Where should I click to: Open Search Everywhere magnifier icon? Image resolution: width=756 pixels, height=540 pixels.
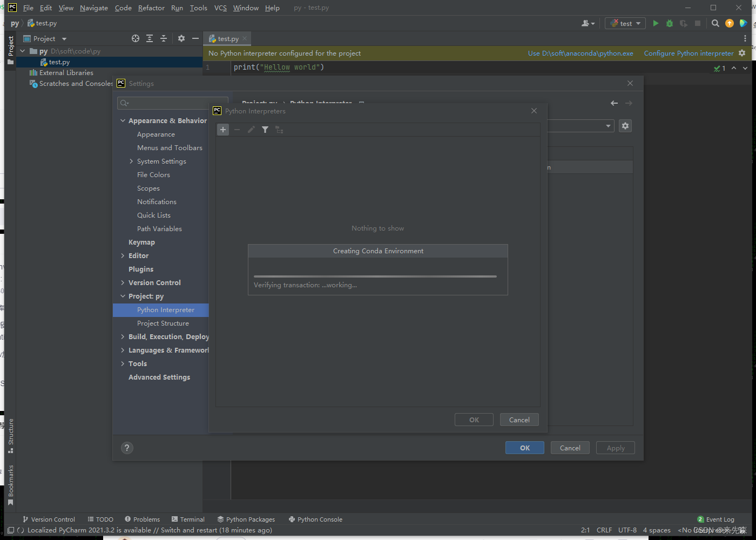[x=715, y=23]
